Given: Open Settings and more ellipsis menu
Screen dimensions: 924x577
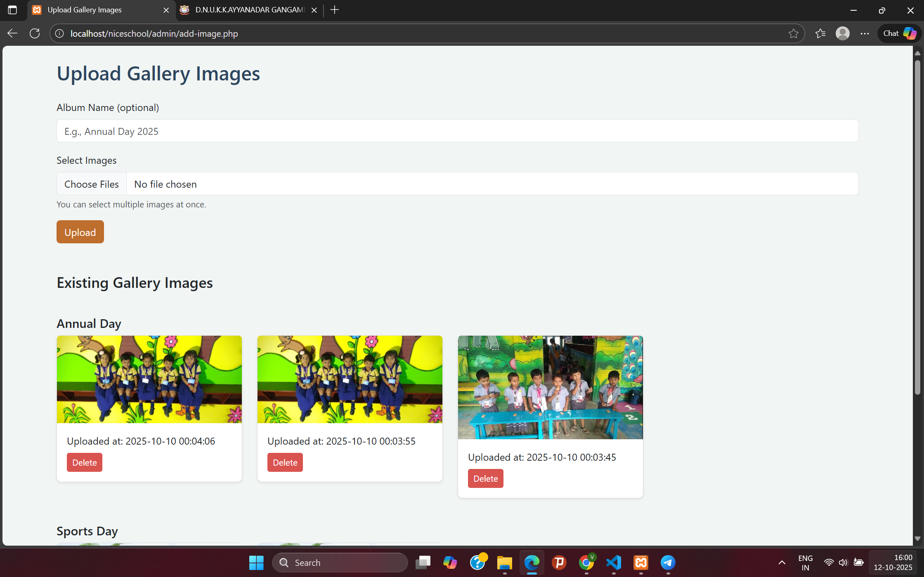Looking at the screenshot, I should (865, 33).
